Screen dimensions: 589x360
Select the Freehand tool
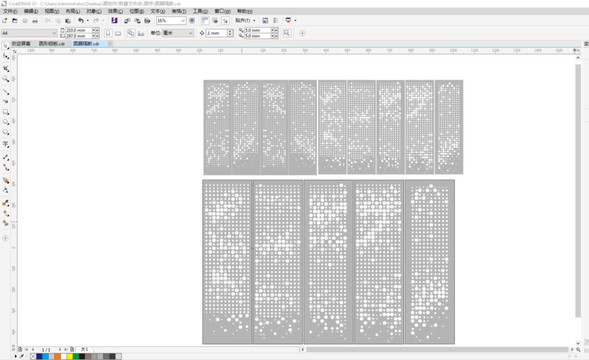click(6, 91)
